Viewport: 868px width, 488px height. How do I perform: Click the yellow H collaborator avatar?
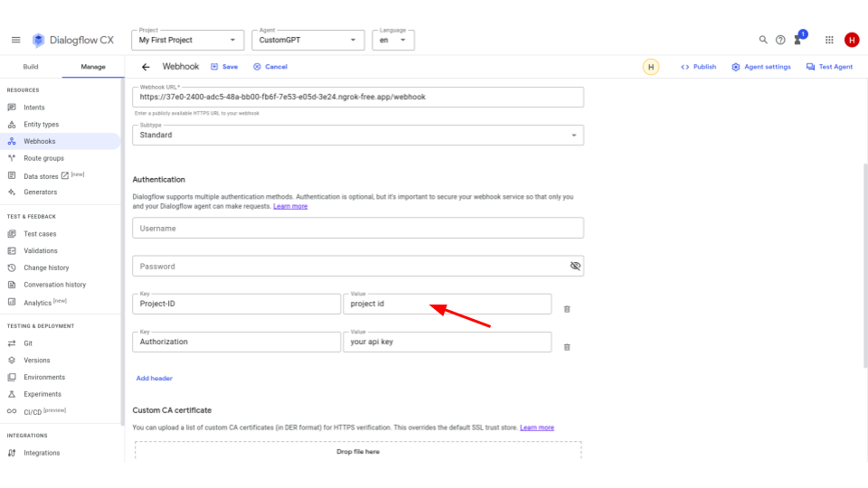coord(650,67)
